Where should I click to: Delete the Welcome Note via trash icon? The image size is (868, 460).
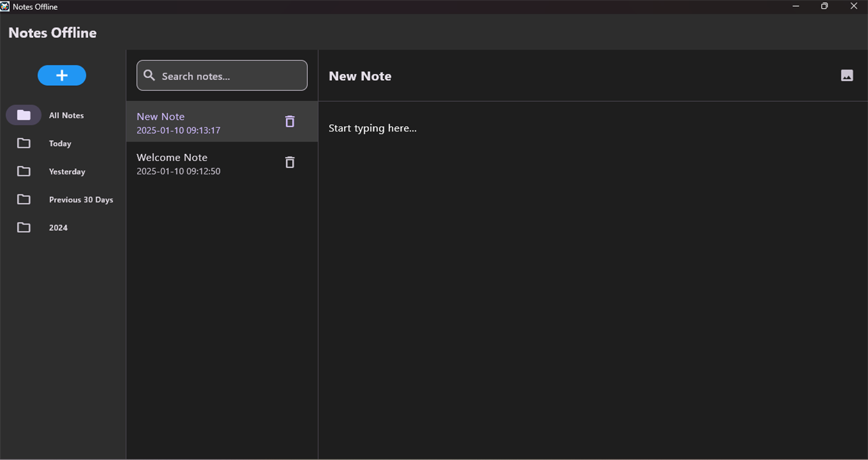[x=290, y=163]
